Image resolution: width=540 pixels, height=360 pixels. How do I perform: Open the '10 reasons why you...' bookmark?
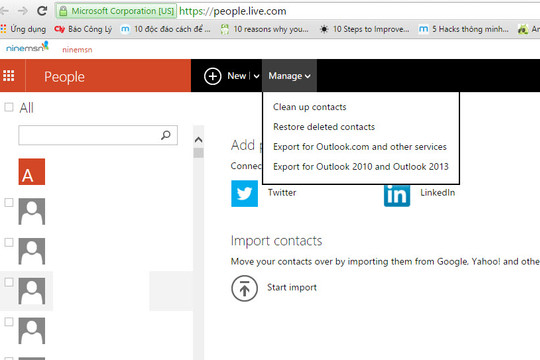point(264,29)
